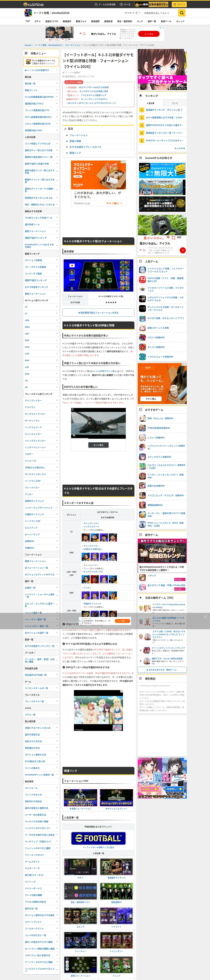Toggle the ライトモード switch
The image size is (210, 980).
pyautogui.click(x=138, y=13)
